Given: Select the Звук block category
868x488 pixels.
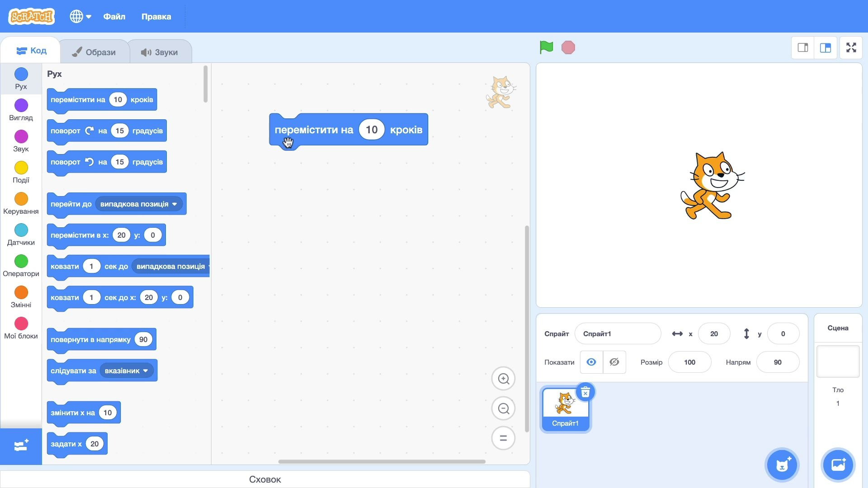Looking at the screenshot, I should [x=21, y=141].
